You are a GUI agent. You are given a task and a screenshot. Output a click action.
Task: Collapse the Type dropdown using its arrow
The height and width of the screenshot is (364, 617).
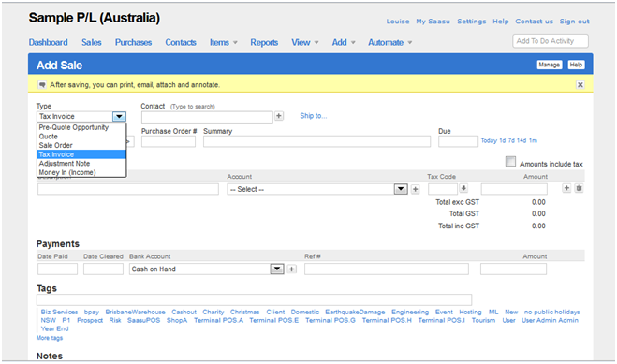119,117
